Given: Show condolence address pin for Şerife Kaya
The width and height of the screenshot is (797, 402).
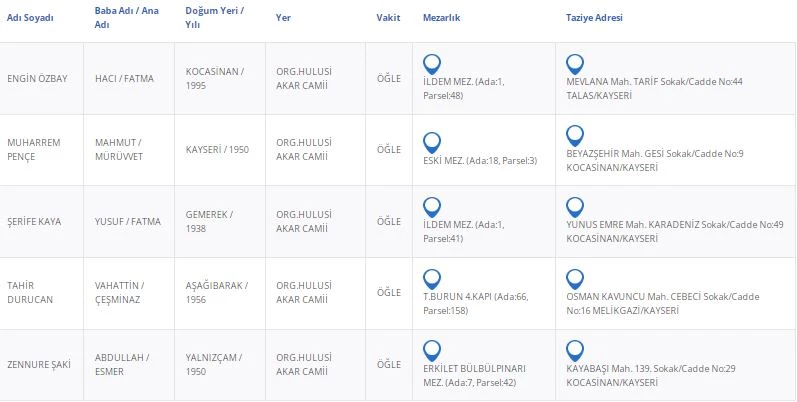Looking at the screenshot, I should 575,207.
